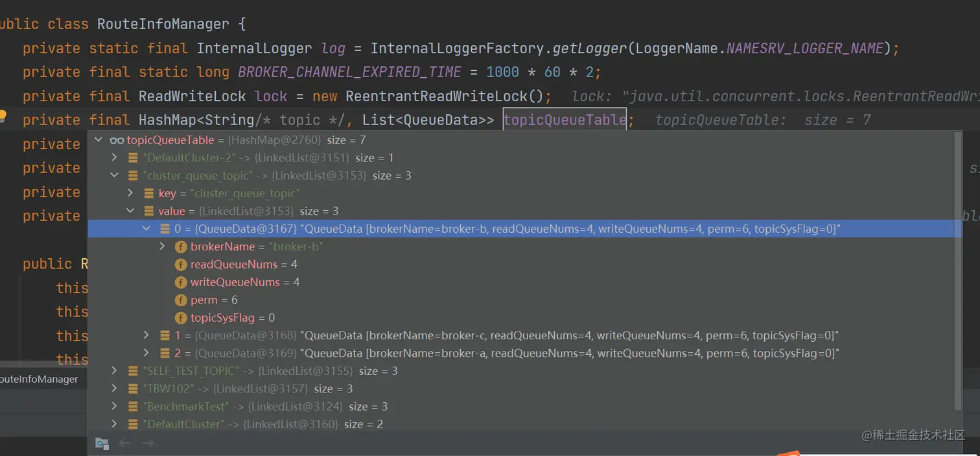This screenshot has height=456, width=980.
Task: Expand QueueData@3168 element 1
Action: tap(146, 335)
